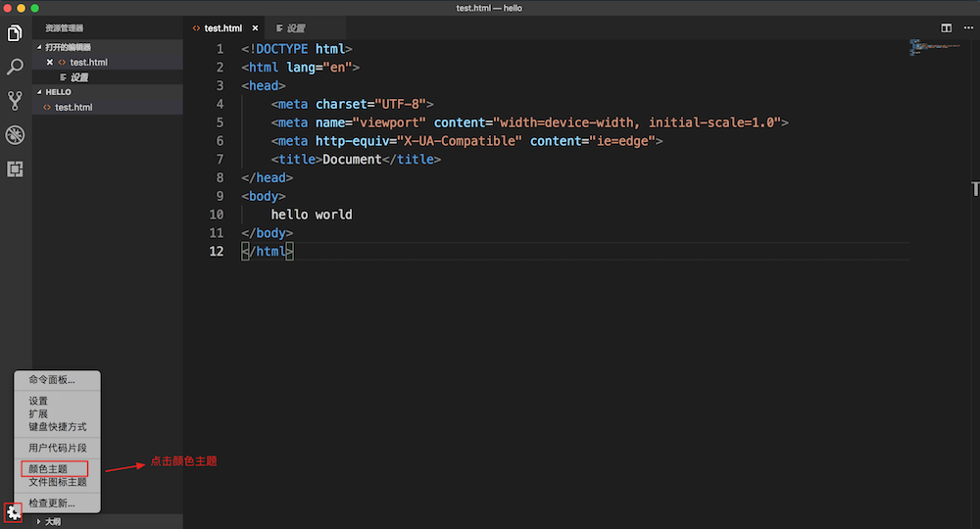
Task: Split the editor with the split icon
Action: pos(947,28)
